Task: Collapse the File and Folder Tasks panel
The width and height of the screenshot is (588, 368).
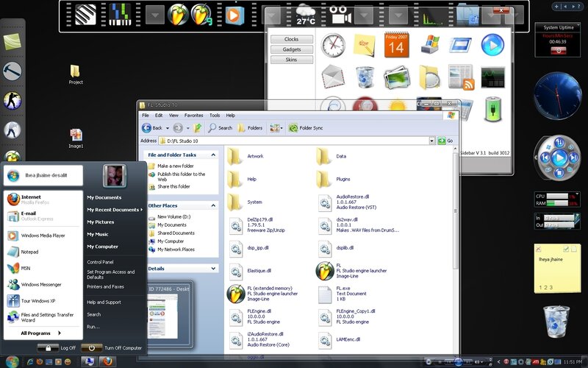Action: coord(213,155)
